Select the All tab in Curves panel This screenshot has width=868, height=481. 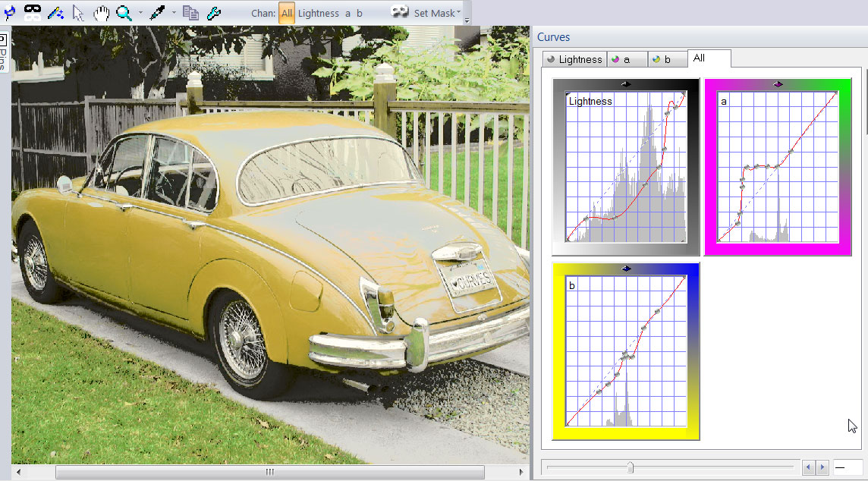tap(709, 58)
